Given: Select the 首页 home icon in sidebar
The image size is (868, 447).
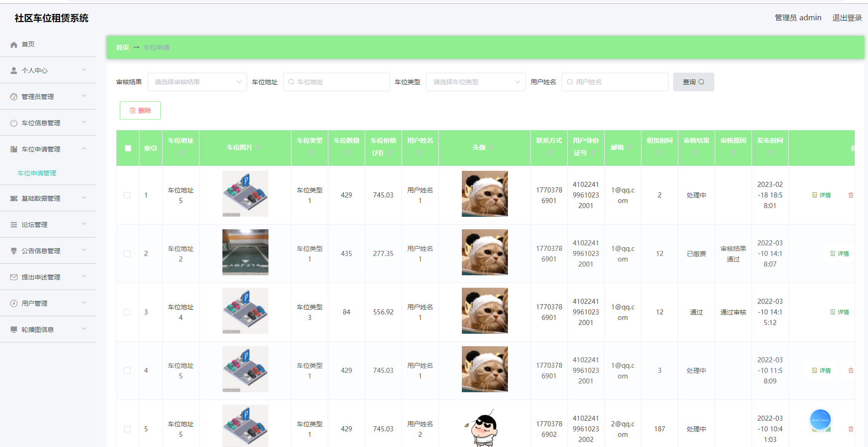Looking at the screenshot, I should [13, 44].
